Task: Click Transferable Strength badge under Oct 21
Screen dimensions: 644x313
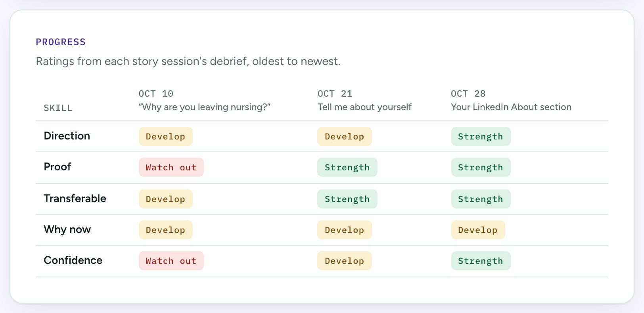Action: point(347,199)
